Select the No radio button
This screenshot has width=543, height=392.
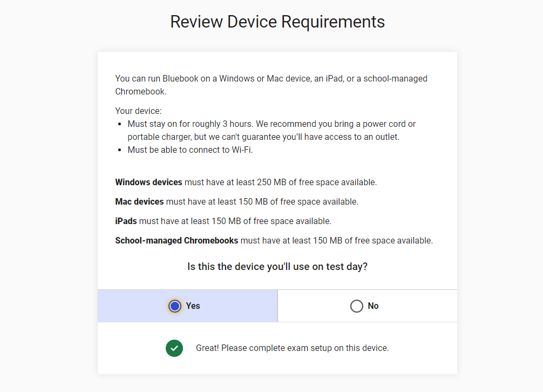pyautogui.click(x=356, y=306)
